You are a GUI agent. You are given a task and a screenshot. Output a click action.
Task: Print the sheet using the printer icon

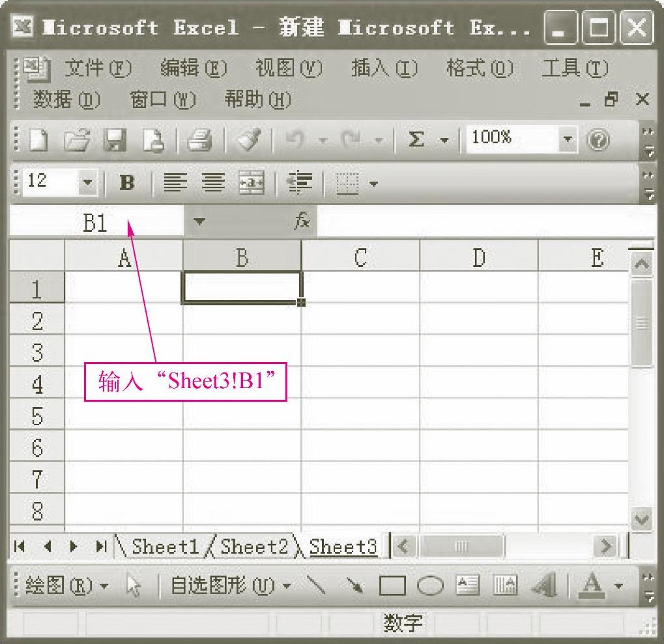[x=199, y=139]
